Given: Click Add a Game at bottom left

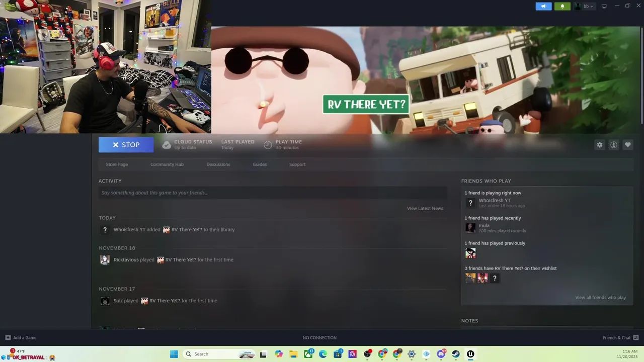Looking at the screenshot, I should (21, 338).
